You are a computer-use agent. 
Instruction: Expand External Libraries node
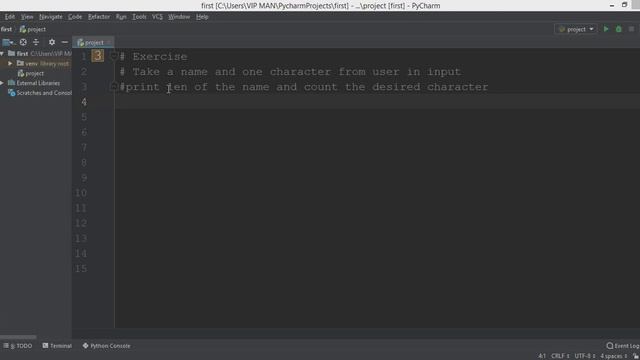[x=2, y=83]
